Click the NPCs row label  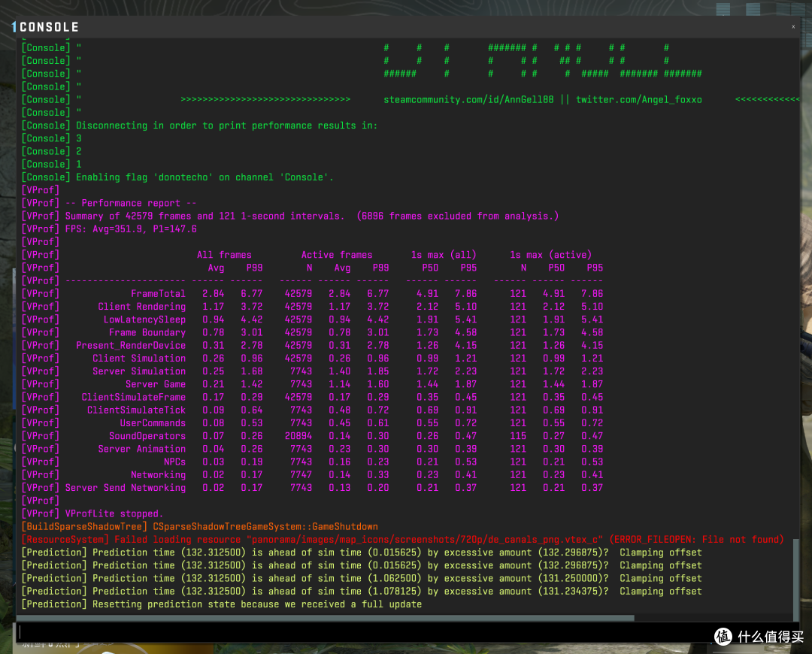pyautogui.click(x=174, y=462)
